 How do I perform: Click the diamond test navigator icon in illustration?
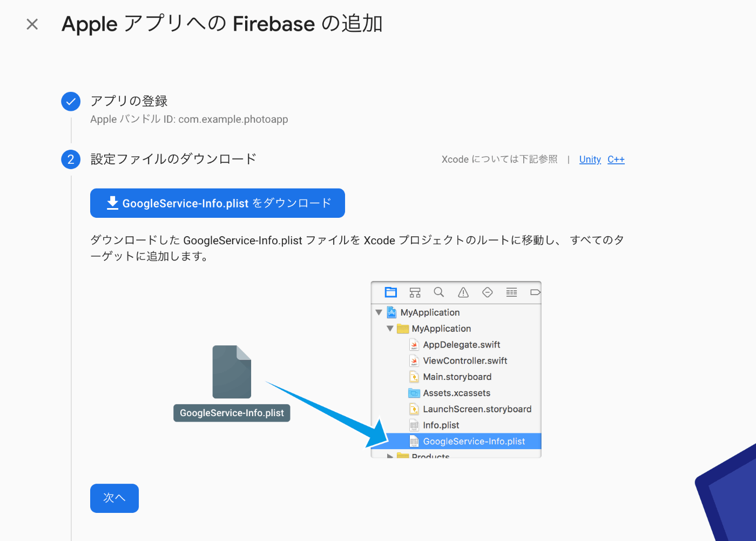point(488,292)
